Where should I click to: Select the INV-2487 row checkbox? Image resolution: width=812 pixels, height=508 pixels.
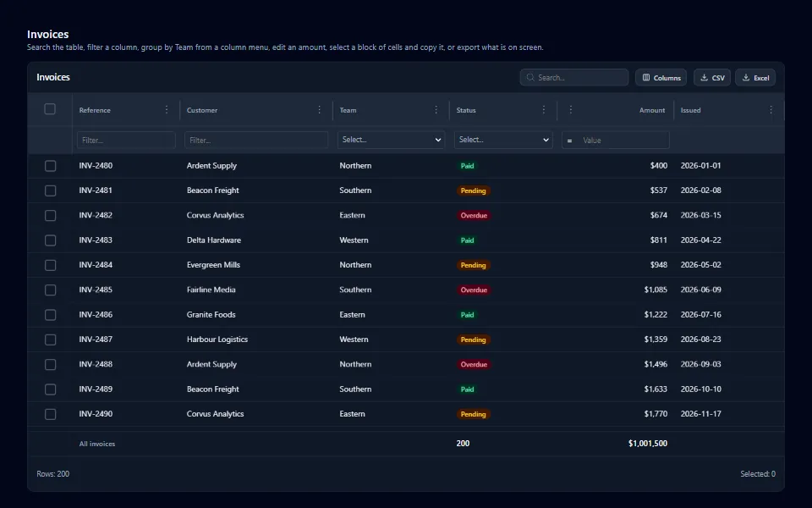(x=50, y=340)
